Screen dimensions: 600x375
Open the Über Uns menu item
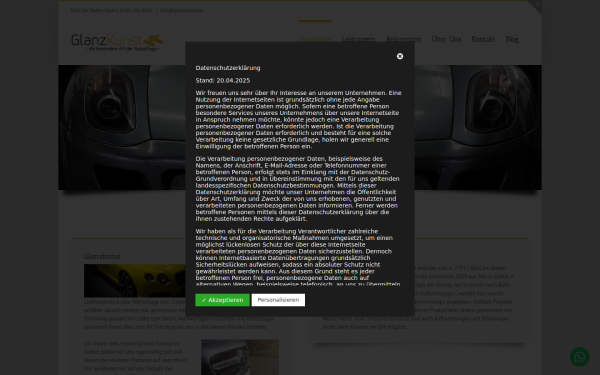(446, 39)
